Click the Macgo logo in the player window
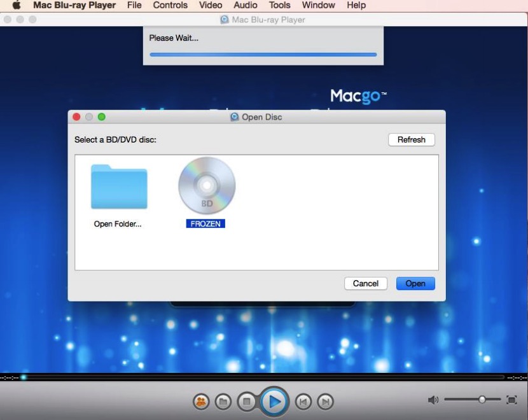The image size is (528, 420). coord(358,96)
